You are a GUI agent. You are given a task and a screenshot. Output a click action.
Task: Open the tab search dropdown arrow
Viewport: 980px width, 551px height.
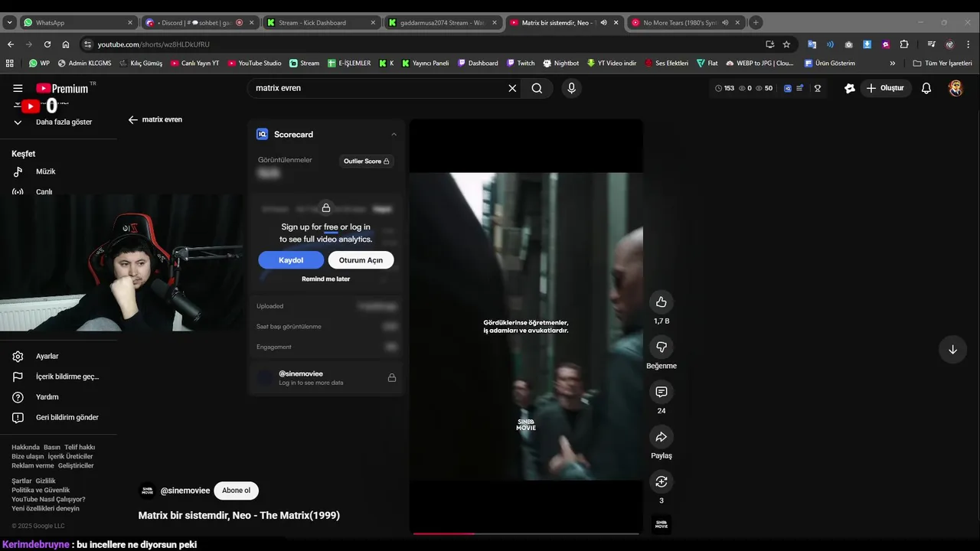coord(10,23)
